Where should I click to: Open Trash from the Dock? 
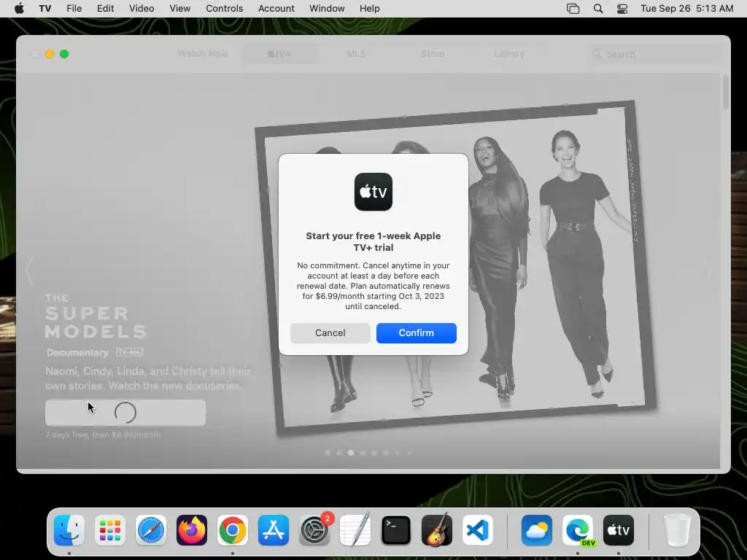(x=677, y=530)
